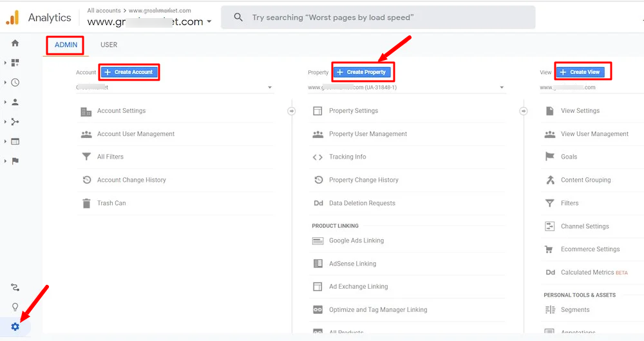Screen dimensions: 644x341
Task: Open the Audience person icon
Action: 15,102
